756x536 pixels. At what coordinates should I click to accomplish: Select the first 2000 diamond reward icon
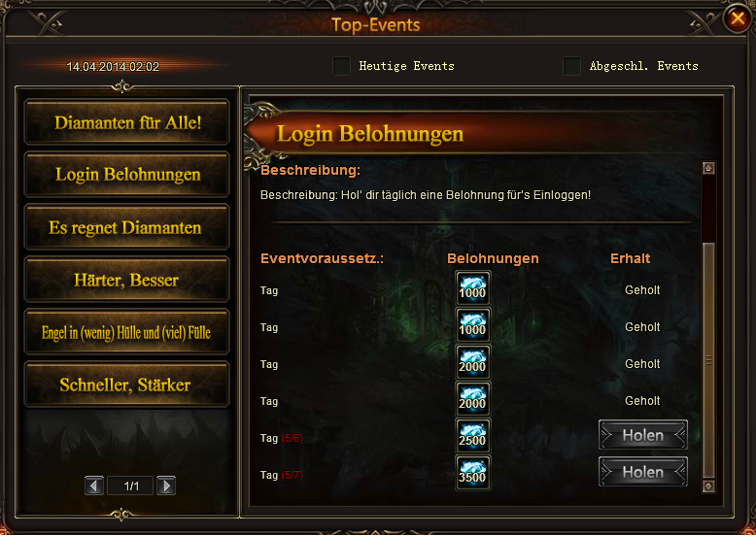[473, 362]
